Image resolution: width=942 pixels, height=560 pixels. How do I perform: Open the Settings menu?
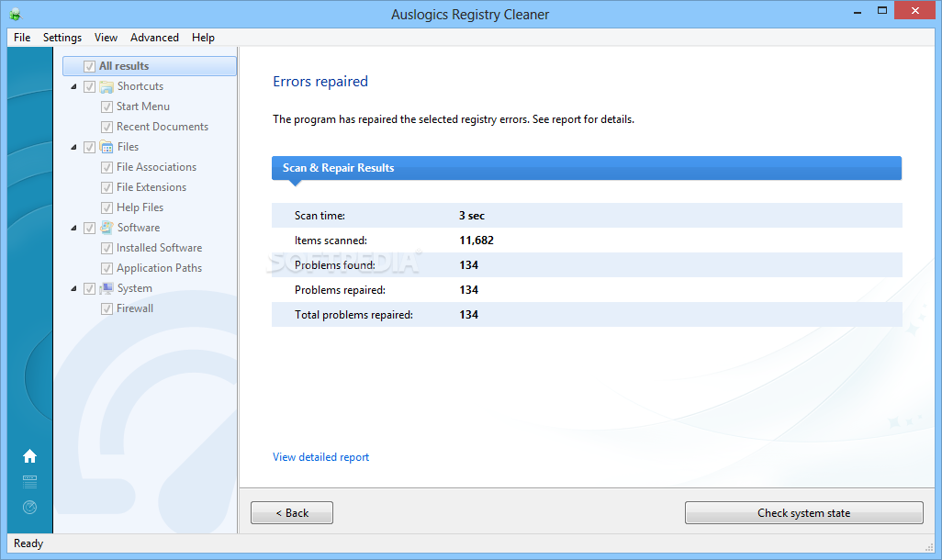(x=62, y=38)
